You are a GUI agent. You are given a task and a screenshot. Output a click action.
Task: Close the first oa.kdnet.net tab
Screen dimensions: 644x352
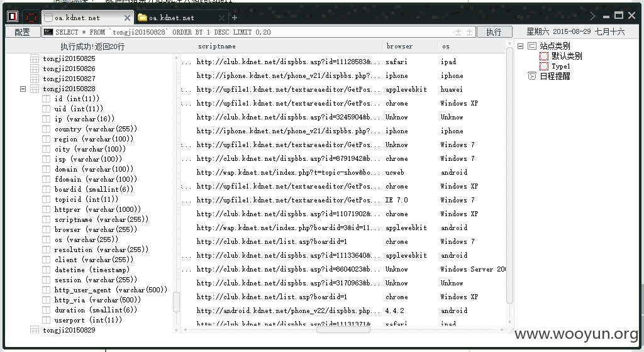tap(127, 18)
